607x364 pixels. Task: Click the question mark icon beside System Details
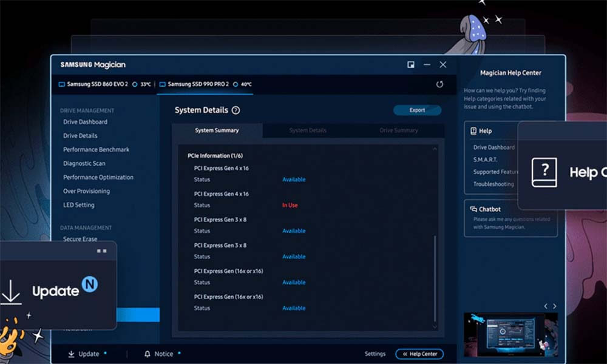[x=236, y=110]
